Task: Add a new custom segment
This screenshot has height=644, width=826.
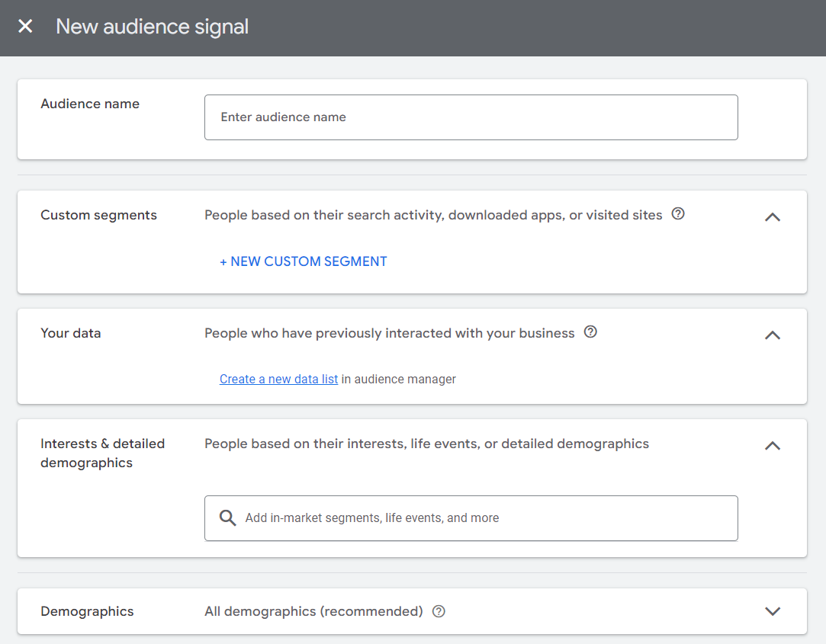Action: point(303,261)
